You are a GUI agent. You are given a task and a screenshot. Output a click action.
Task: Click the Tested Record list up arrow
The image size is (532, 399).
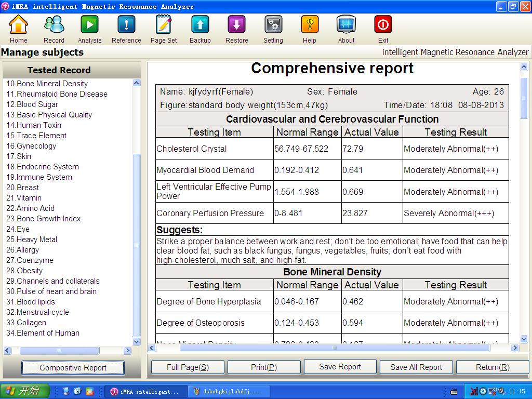pyautogui.click(x=137, y=83)
